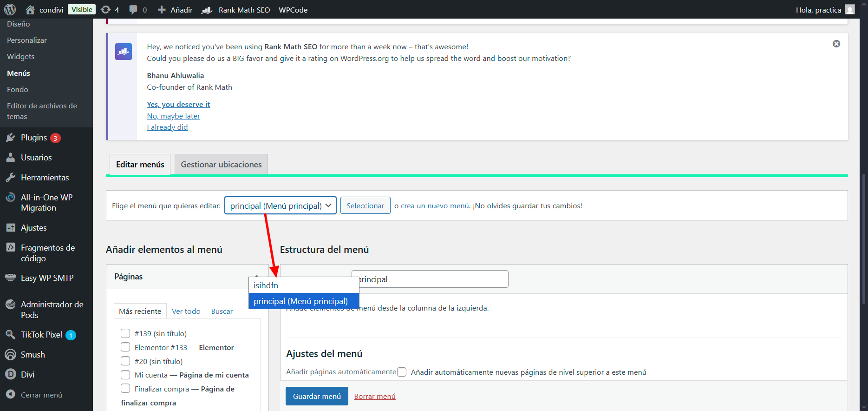Open Plugins from the sidebar

34,138
